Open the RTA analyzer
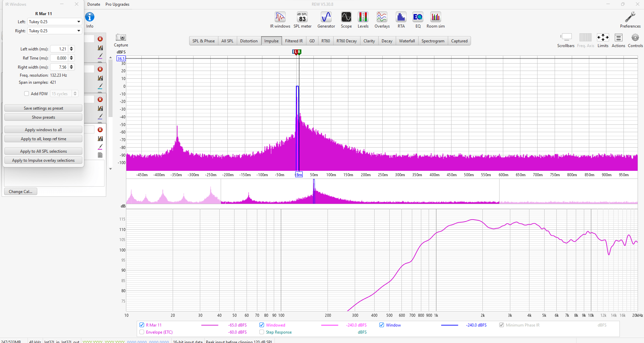The width and height of the screenshot is (644, 343). tap(401, 20)
